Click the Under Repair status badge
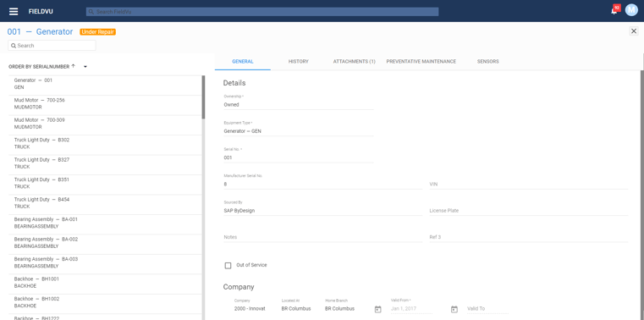644x320 pixels. tap(98, 31)
